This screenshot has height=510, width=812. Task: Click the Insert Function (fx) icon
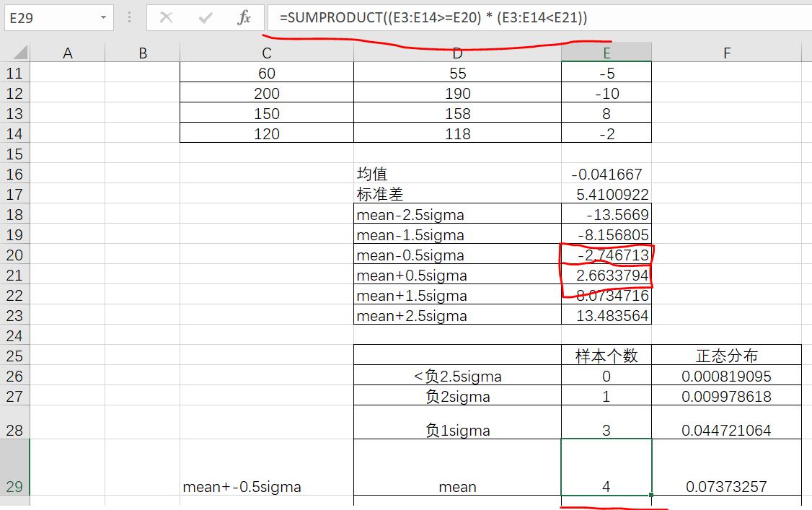coord(243,18)
